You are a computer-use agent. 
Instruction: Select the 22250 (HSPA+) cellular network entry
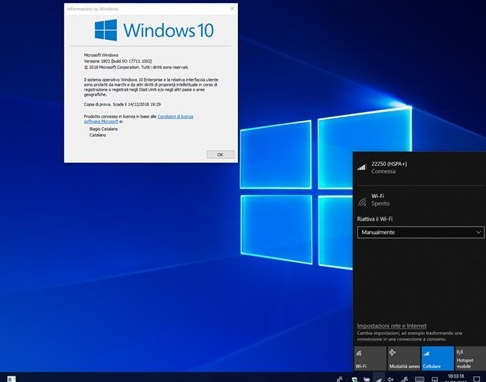419,168
